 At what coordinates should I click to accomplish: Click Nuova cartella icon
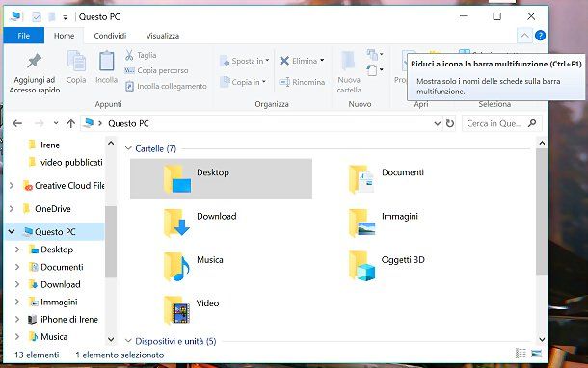pos(348,62)
